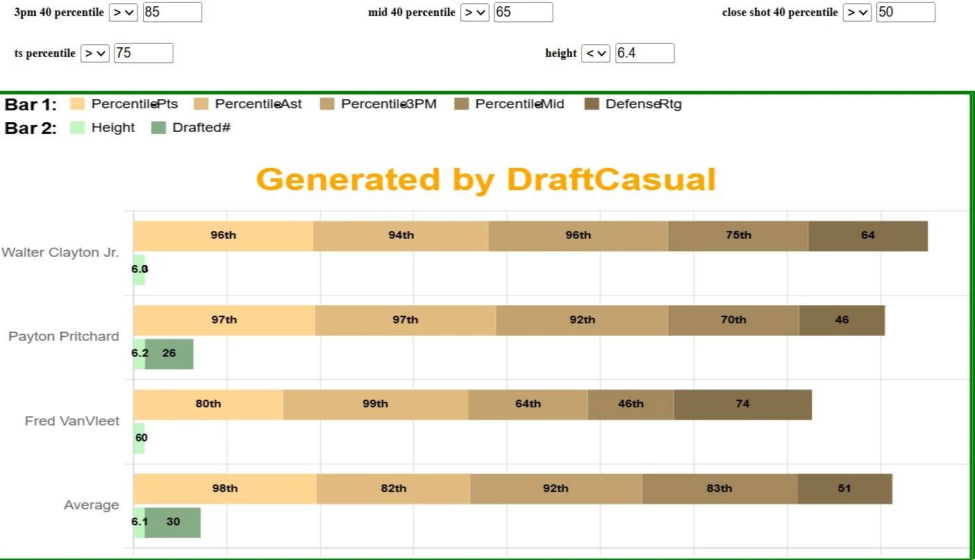Click Fred VanVleet's 99th assists bar
The width and height of the screenshot is (975, 560).
tap(376, 405)
